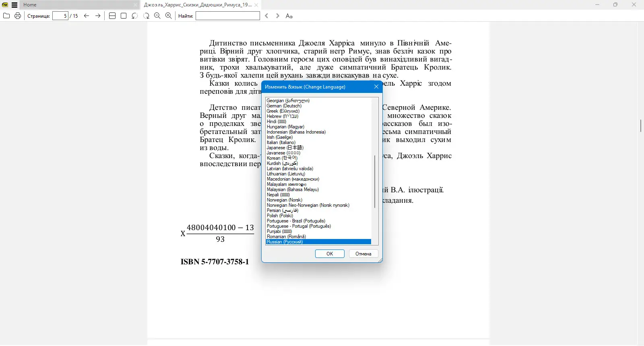Choose Japanese in the language list
The image size is (644, 346).
pyautogui.click(x=318, y=148)
